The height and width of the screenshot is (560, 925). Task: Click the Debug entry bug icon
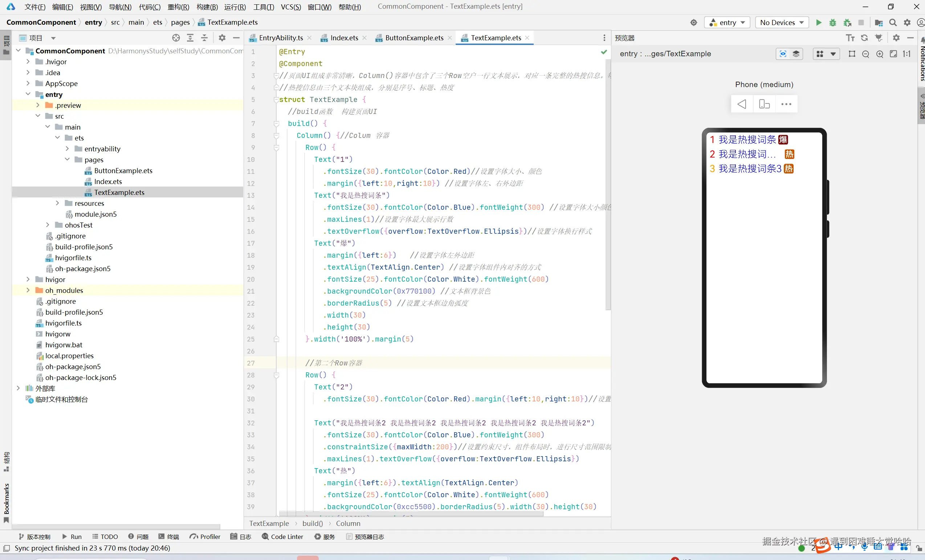coord(832,23)
